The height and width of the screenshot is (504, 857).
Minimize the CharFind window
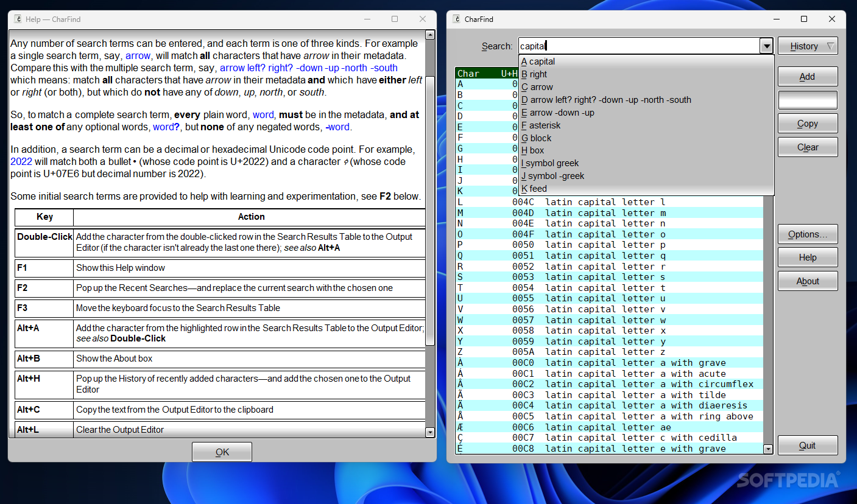tap(776, 19)
